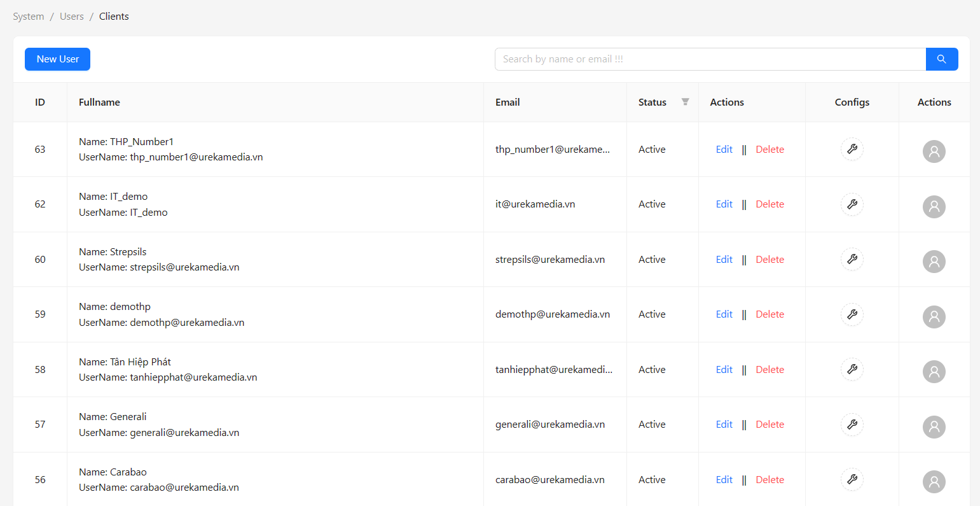The height and width of the screenshot is (506, 980).
Task: Select email demothp@urekamedia.vn
Action: tap(553, 314)
